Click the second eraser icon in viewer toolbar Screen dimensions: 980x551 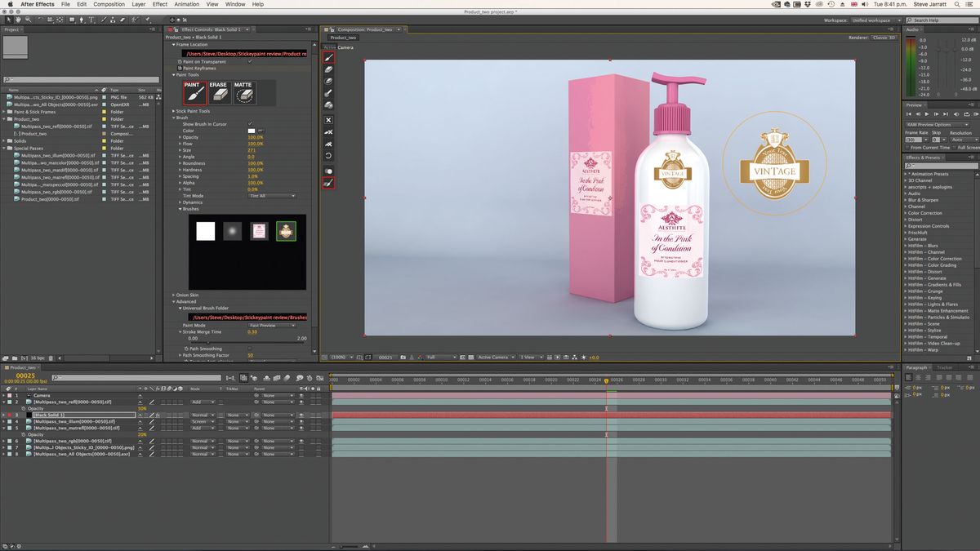tap(329, 81)
